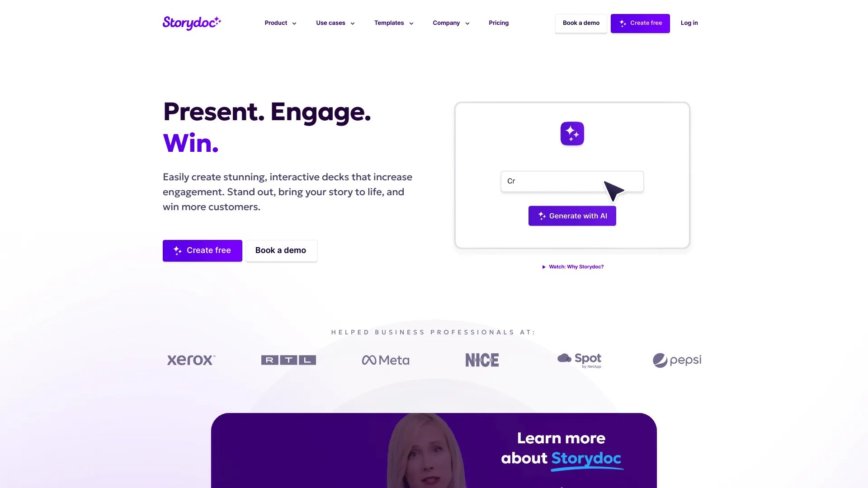Click the Spot by NetApp logo

579,359
